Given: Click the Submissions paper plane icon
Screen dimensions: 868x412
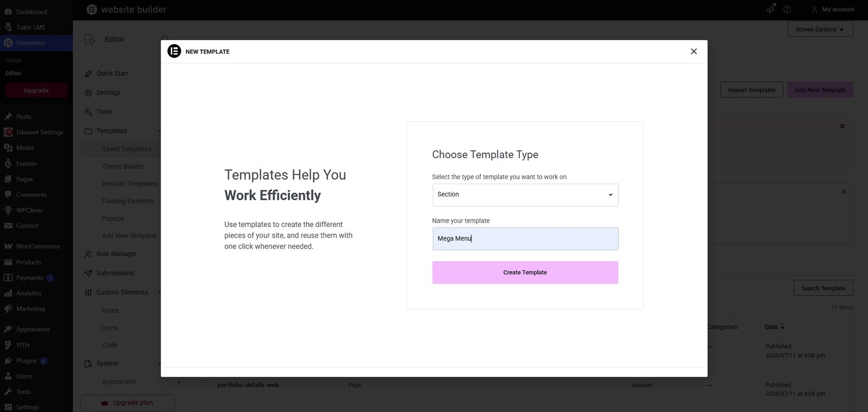Looking at the screenshot, I should [88, 273].
